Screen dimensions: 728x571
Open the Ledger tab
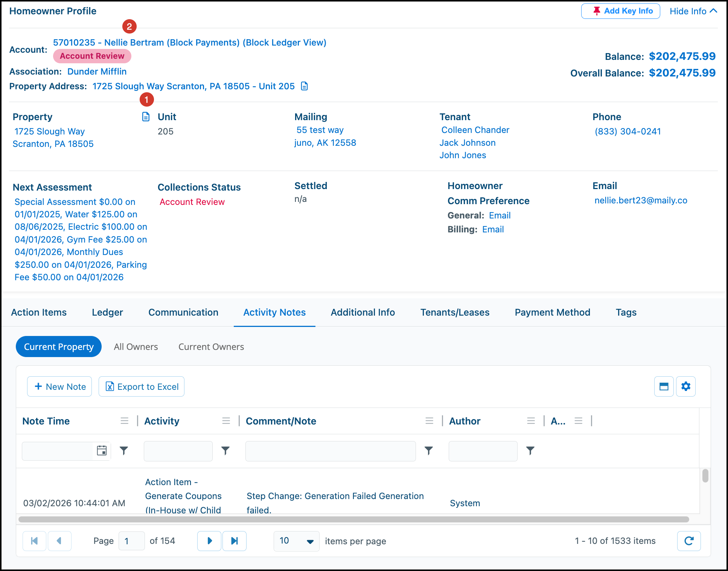(x=107, y=312)
